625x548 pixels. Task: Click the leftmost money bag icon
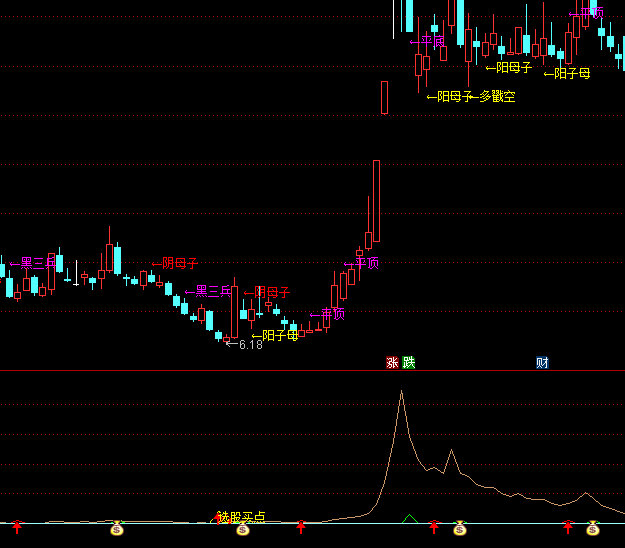click(116, 527)
